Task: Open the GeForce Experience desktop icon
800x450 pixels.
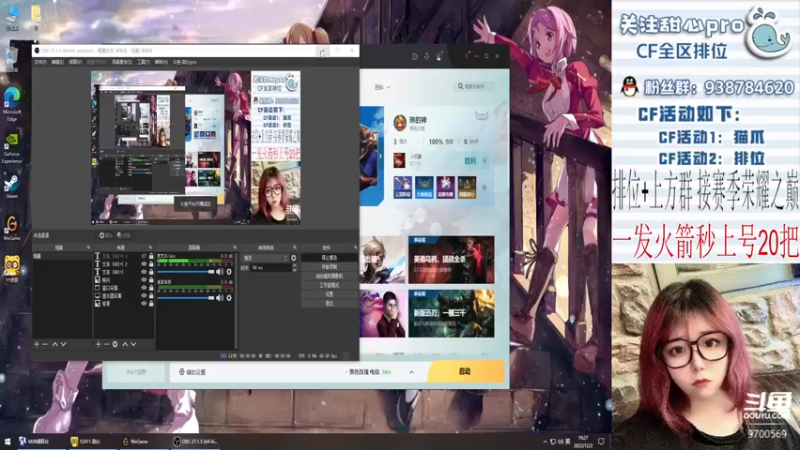Action: (12, 148)
